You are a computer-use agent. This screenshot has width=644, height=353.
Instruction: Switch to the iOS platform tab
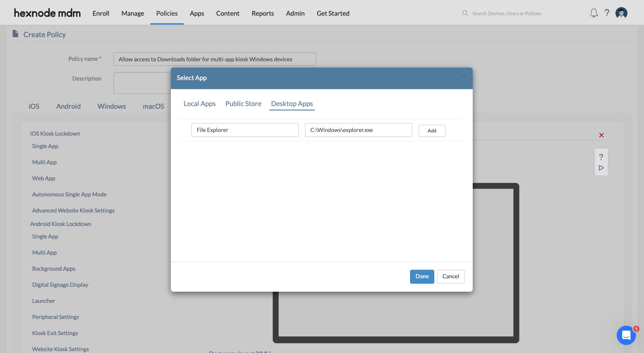click(x=34, y=106)
